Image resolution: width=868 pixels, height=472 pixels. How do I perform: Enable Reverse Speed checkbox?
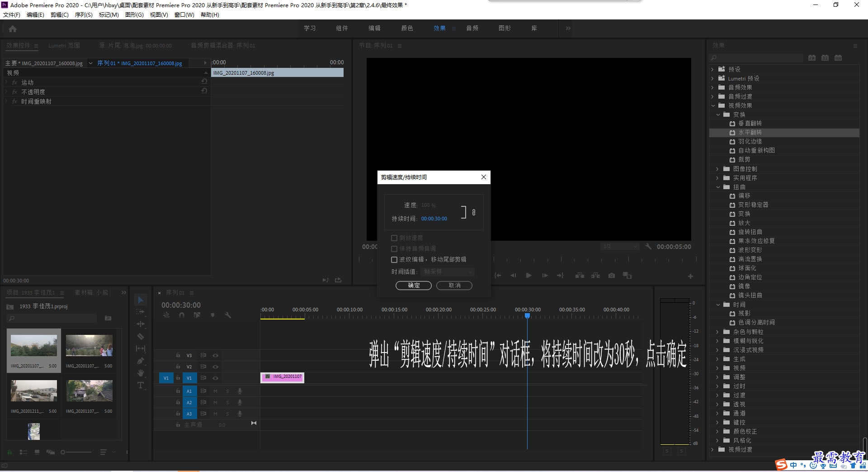click(394, 238)
